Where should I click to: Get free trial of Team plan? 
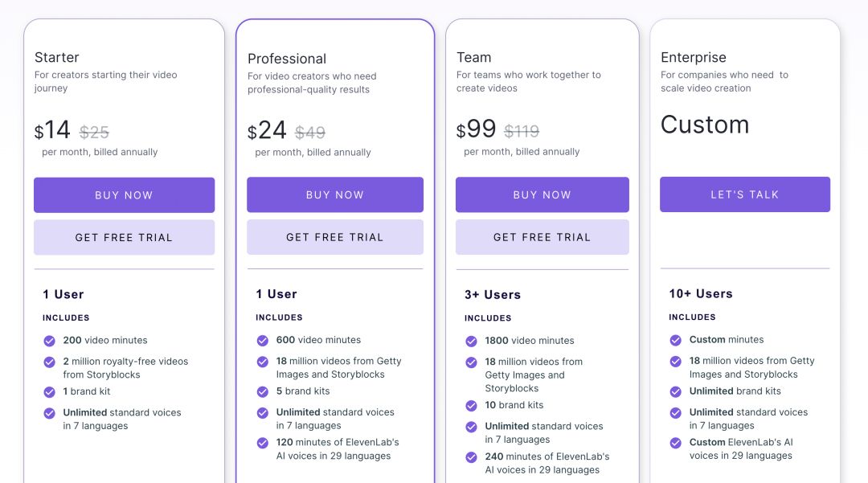pos(542,237)
